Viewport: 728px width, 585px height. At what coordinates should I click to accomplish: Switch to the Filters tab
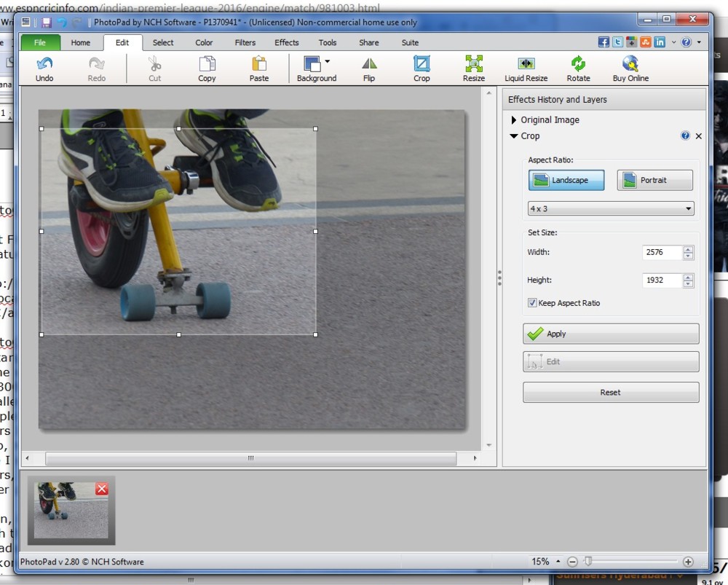tap(245, 42)
